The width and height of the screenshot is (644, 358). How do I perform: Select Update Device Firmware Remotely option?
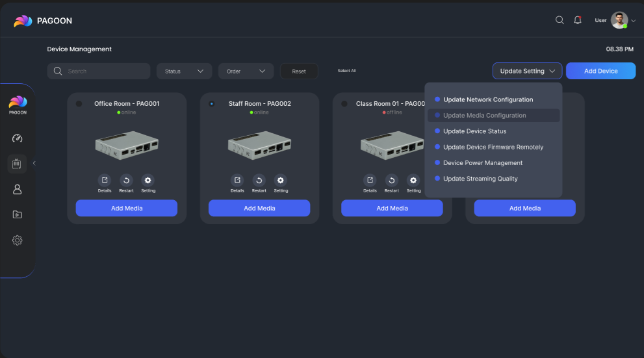point(493,147)
